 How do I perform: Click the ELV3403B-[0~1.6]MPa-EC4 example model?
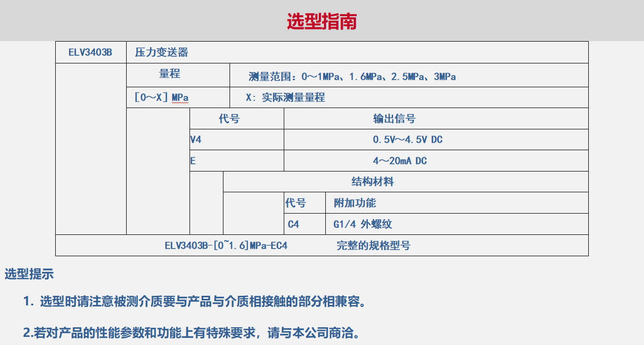click(x=226, y=246)
